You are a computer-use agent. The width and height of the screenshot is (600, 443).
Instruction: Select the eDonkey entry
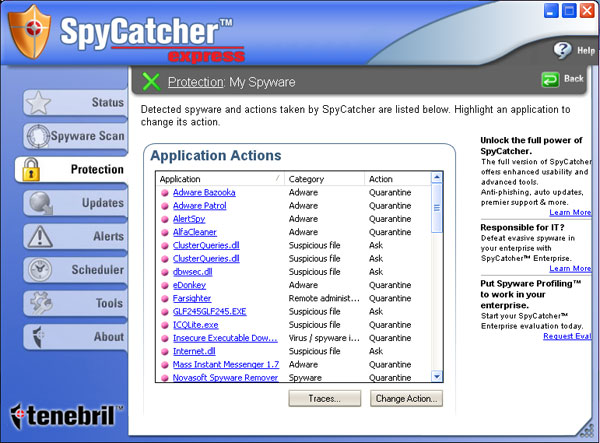tap(189, 285)
